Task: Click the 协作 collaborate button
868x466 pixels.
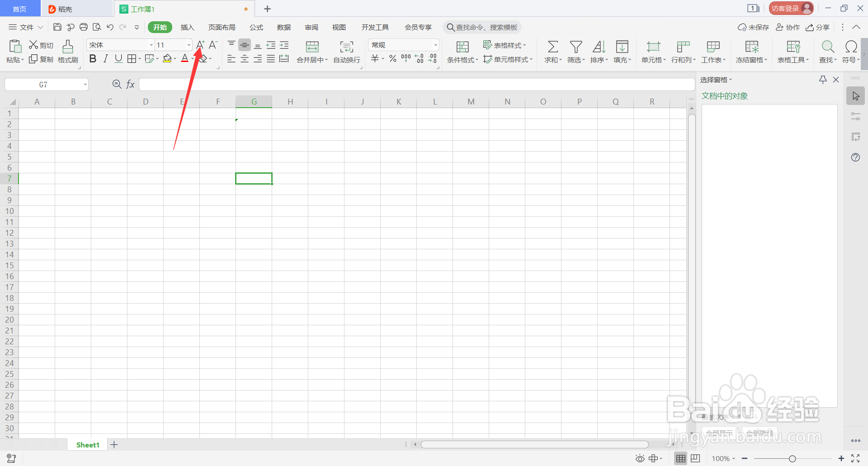Action: click(x=788, y=27)
